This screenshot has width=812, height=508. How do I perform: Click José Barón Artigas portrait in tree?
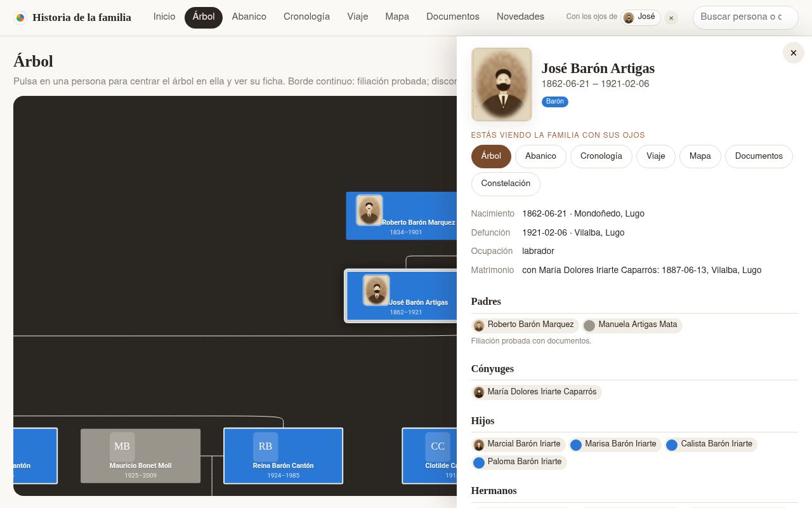pyautogui.click(x=376, y=290)
